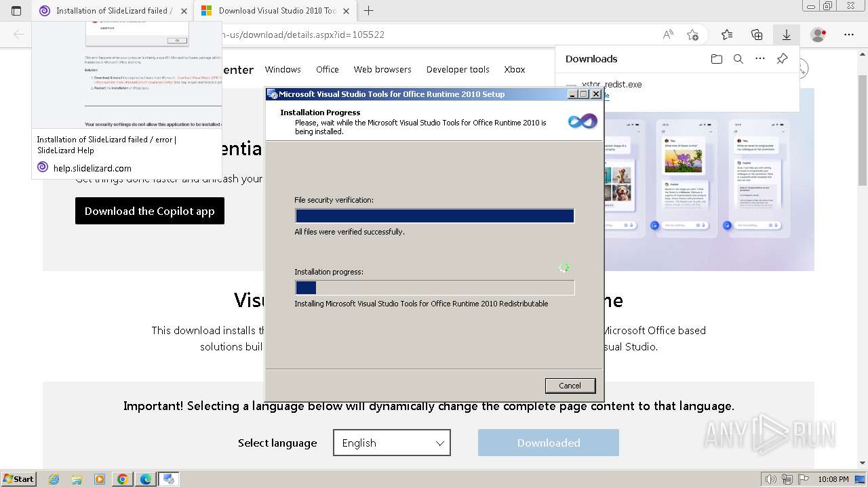Image resolution: width=868 pixels, height=488 pixels.
Task: Open Windows Explorer from taskbar
Action: [77, 479]
